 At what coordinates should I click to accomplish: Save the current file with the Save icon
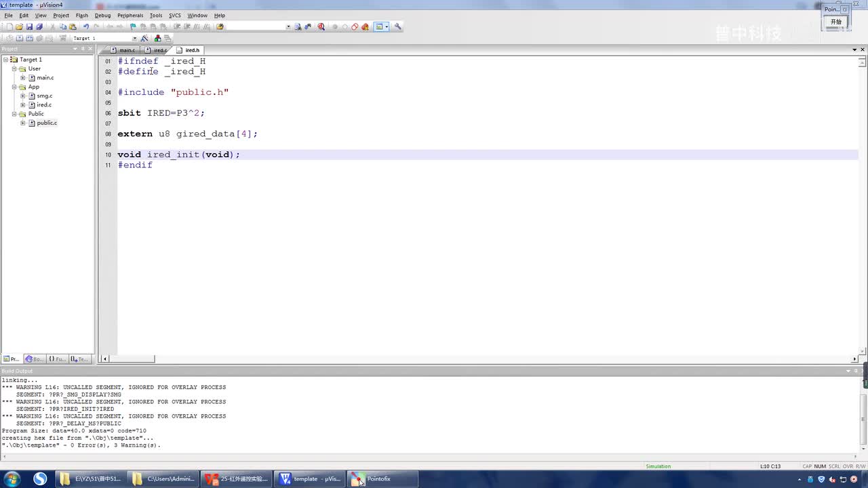tap(29, 27)
